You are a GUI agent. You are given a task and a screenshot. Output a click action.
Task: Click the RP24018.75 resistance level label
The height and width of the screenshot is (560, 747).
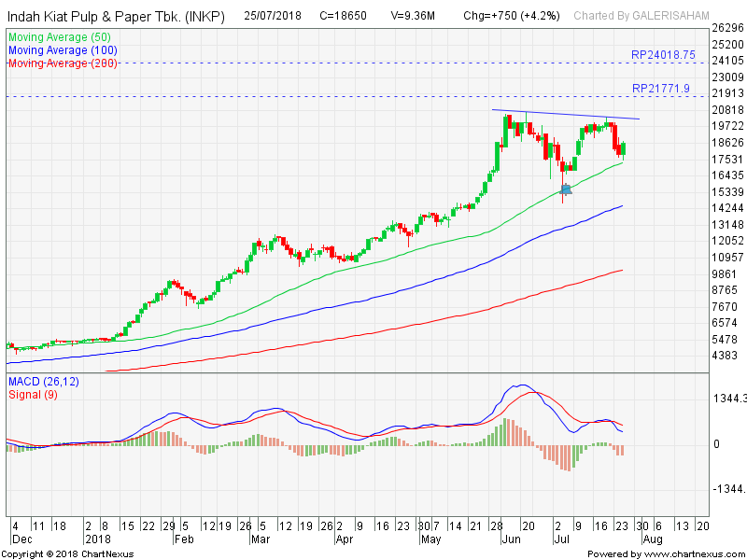click(663, 55)
